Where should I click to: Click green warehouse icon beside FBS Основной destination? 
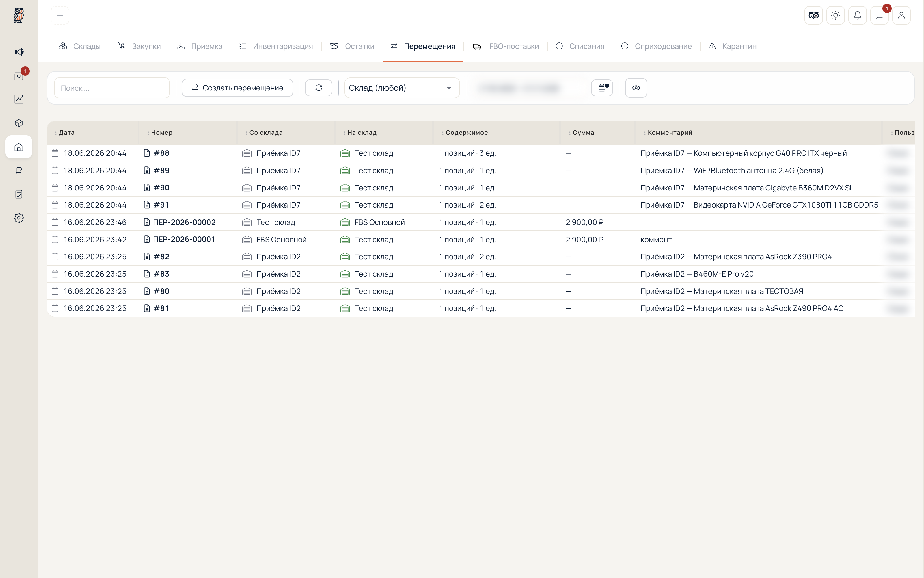coord(345,223)
